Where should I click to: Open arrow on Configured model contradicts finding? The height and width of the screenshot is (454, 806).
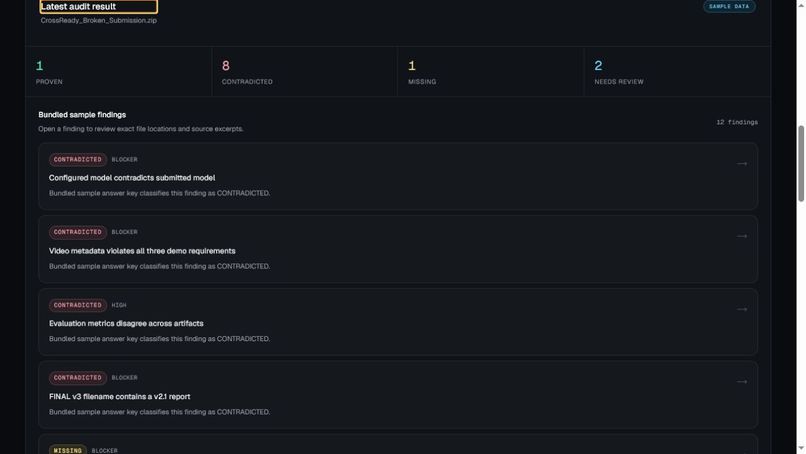click(x=742, y=164)
